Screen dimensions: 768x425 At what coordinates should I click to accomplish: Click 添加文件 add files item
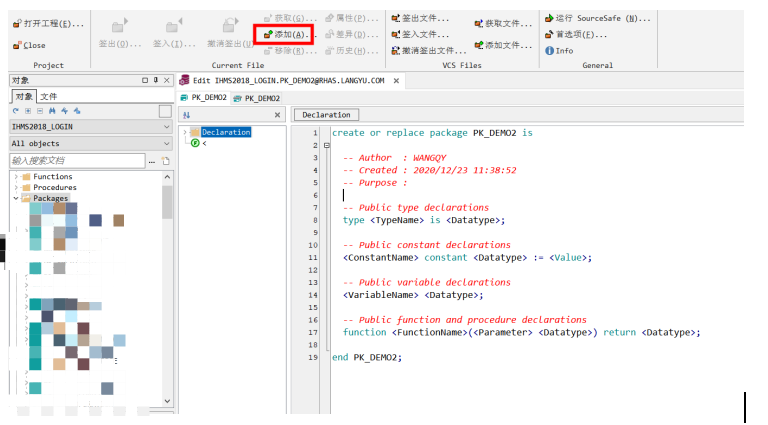(x=503, y=45)
